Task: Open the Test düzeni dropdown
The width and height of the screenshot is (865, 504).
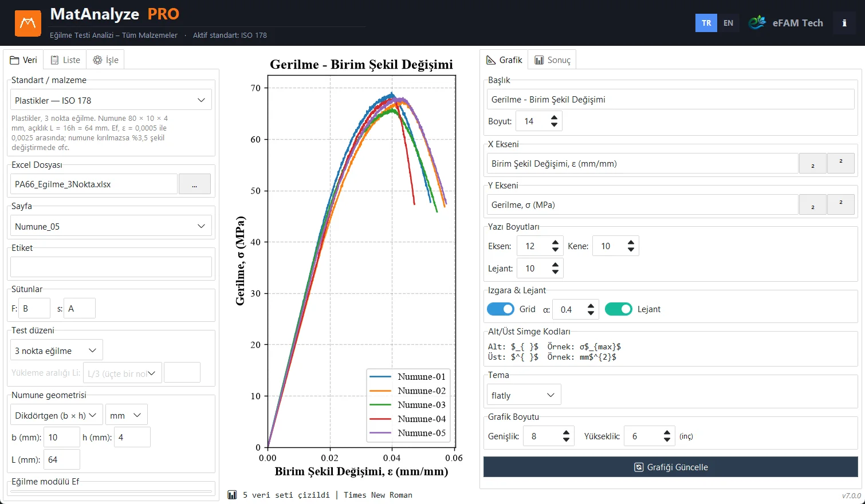Action: point(57,351)
